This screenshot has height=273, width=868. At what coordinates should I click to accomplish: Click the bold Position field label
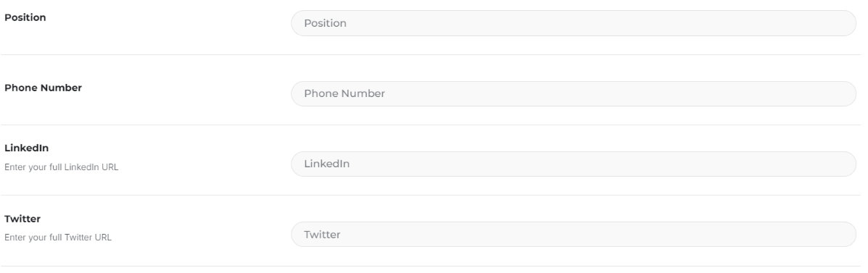click(x=25, y=17)
